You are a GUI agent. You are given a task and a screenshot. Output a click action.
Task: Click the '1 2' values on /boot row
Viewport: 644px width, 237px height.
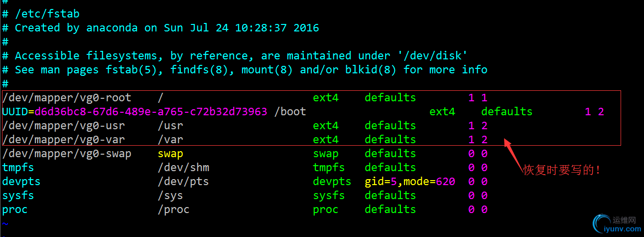coord(594,112)
